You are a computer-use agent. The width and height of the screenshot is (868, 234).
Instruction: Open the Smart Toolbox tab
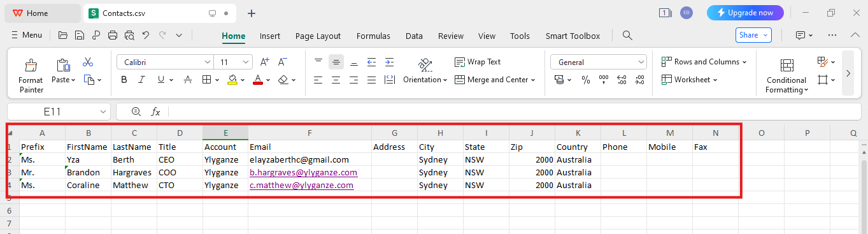click(573, 36)
